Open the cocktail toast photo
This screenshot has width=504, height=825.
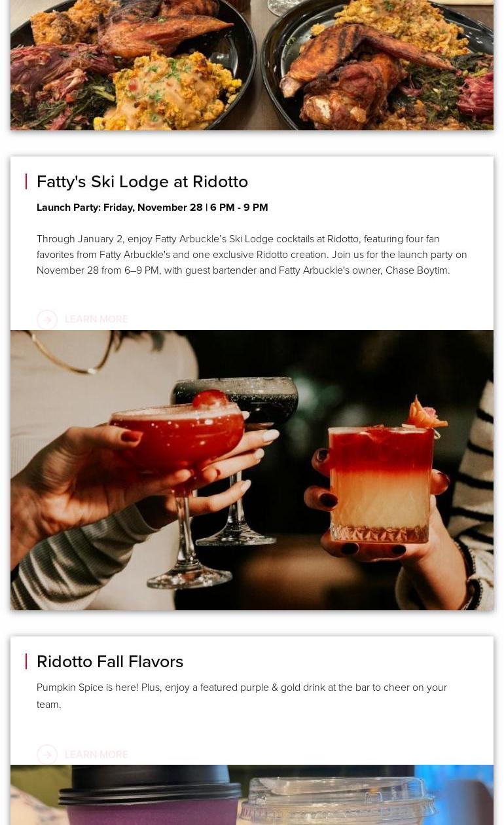tap(252, 470)
